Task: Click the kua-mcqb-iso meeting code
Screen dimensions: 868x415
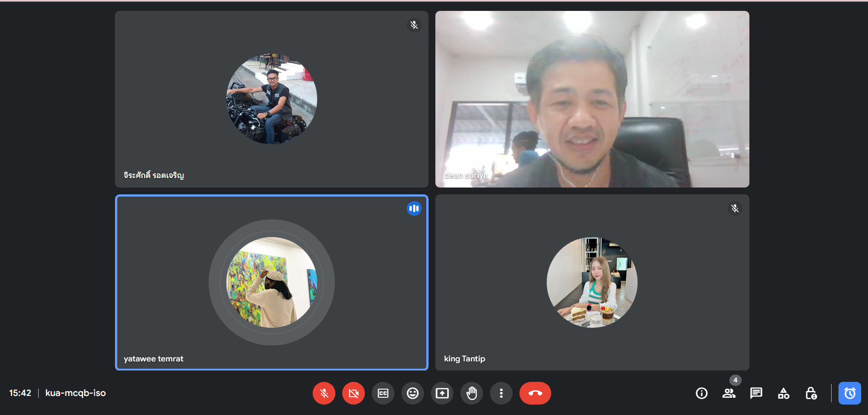Action: tap(75, 393)
